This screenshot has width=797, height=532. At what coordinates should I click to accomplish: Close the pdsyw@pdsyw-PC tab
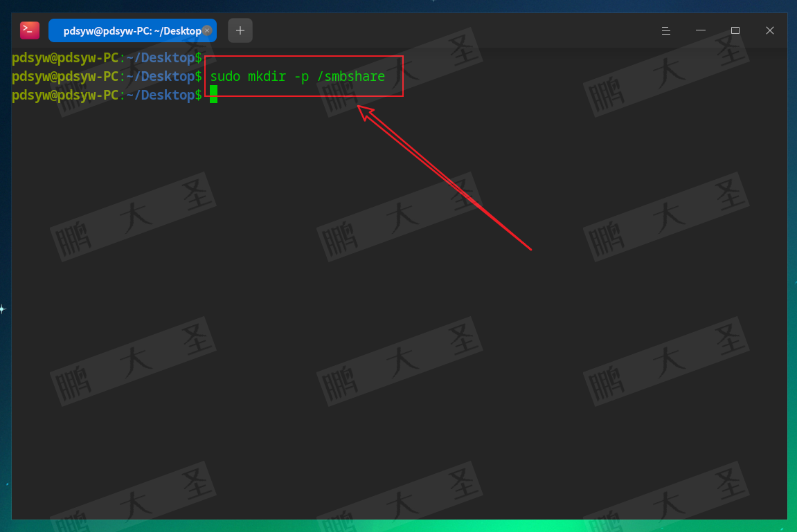coord(207,30)
